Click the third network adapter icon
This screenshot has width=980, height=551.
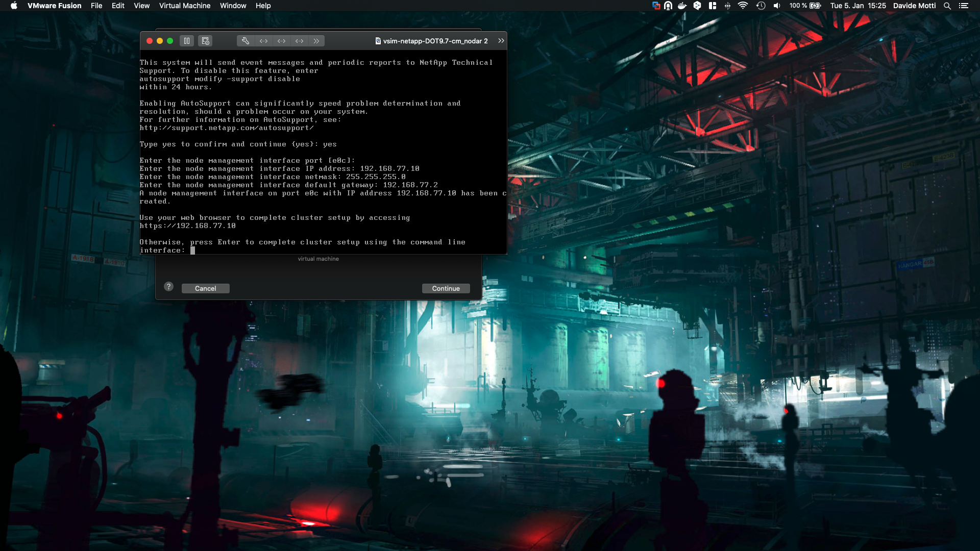299,41
